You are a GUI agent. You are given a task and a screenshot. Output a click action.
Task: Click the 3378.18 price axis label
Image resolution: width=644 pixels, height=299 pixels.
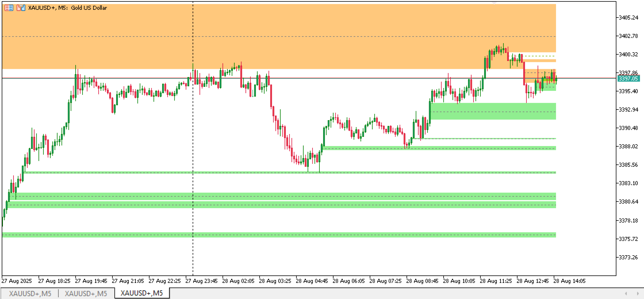[628, 221]
